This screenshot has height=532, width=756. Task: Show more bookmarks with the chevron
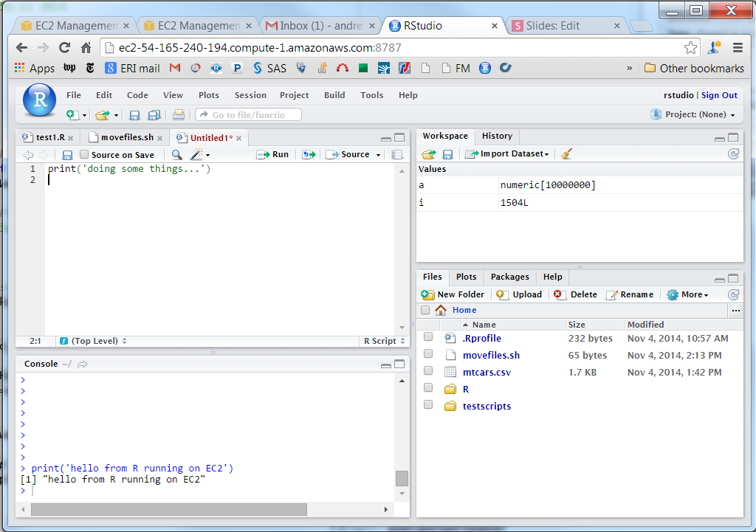coord(629,68)
